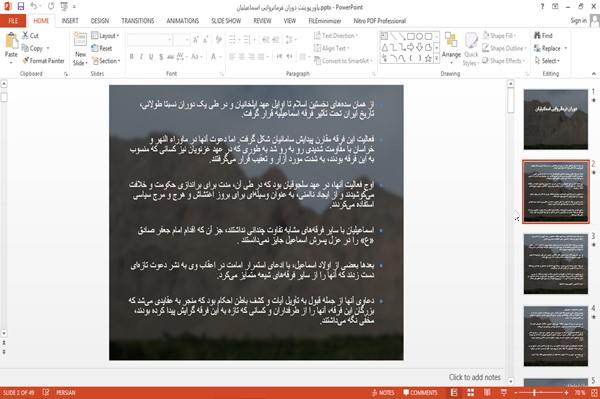Viewport: 600px width, 399px height.
Task: Open Shape Outline color options
Action: point(504,48)
